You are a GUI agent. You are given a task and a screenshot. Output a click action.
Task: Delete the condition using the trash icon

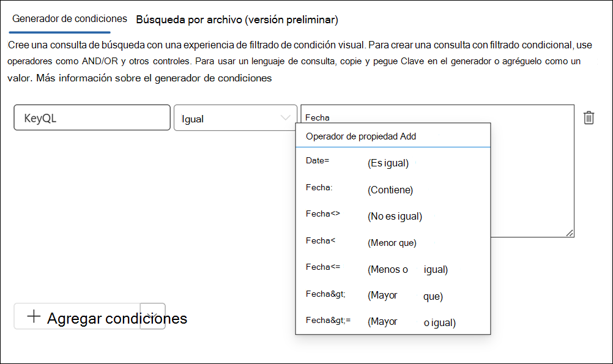[589, 117]
